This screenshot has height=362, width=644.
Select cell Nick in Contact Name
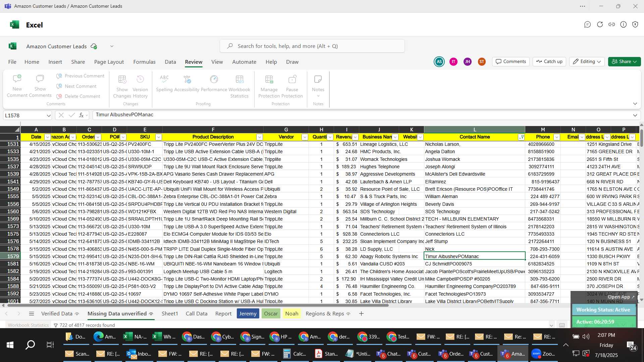click(x=474, y=249)
